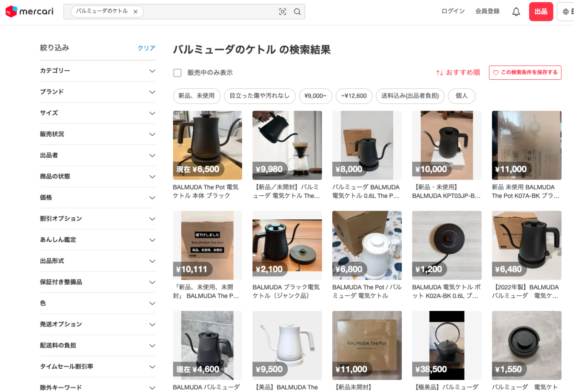
Task: Apply the 個人 seller filter chip
Action: coord(461,96)
